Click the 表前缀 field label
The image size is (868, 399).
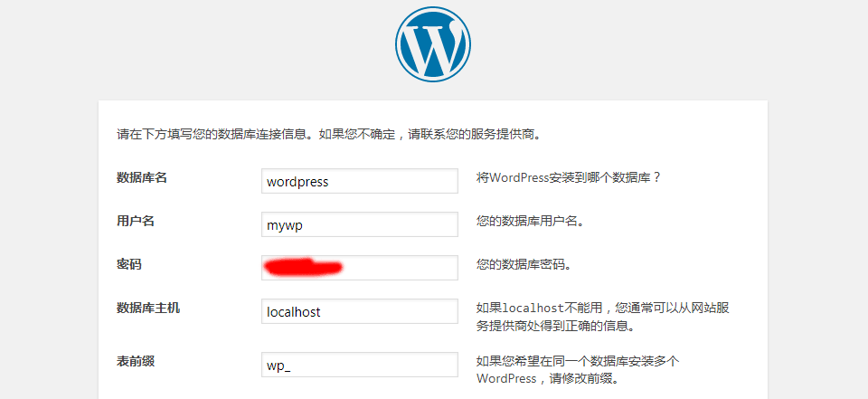tap(136, 360)
